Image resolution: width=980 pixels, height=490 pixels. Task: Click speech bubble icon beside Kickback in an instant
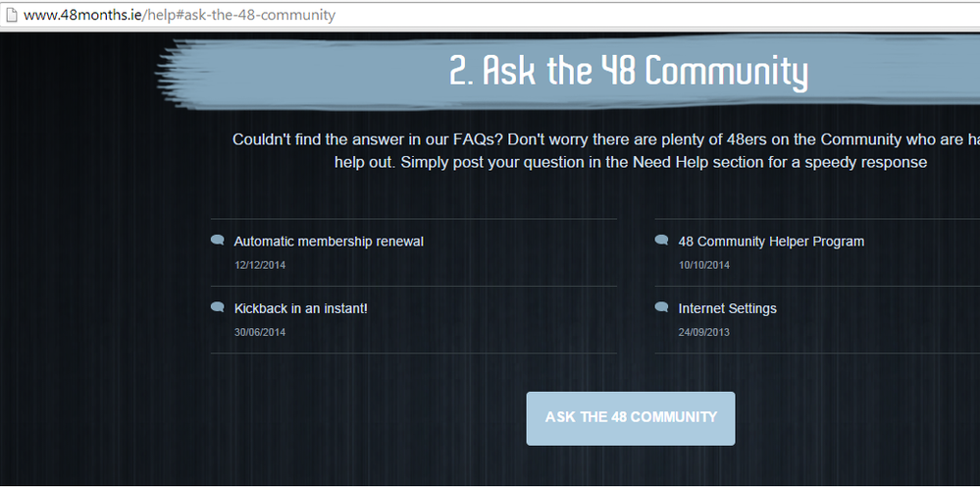[x=218, y=307]
